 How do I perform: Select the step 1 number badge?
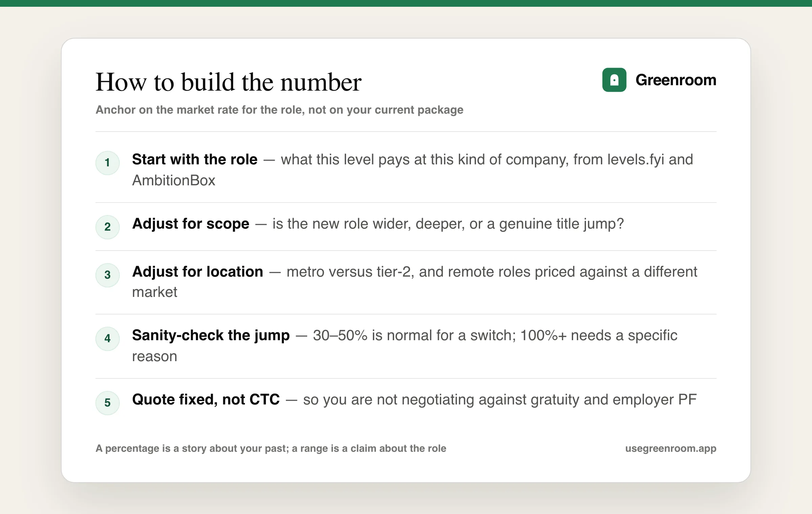coord(108,163)
